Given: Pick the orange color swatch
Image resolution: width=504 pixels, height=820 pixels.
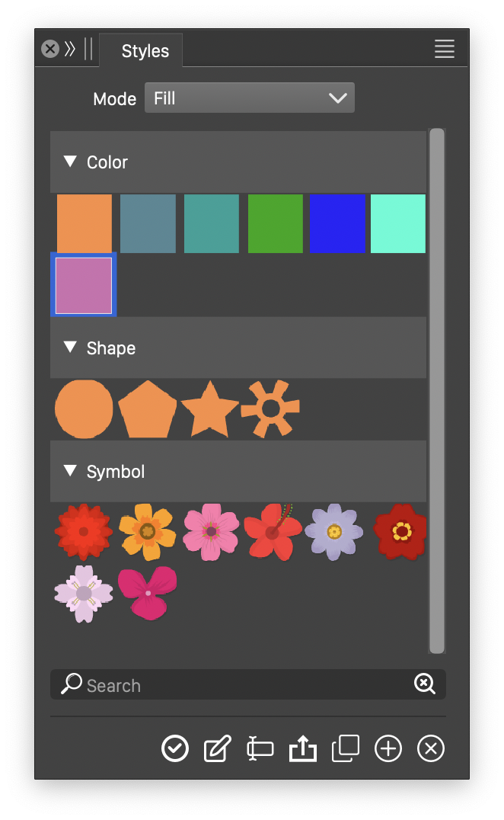Looking at the screenshot, I should (x=85, y=223).
